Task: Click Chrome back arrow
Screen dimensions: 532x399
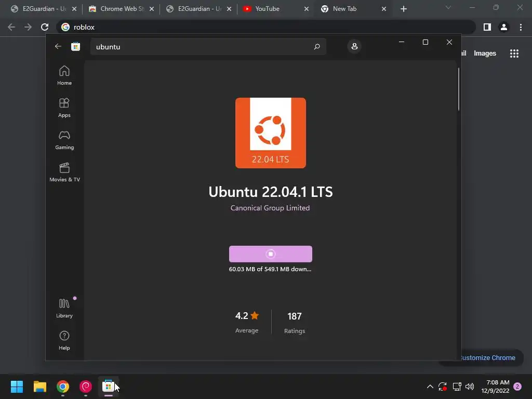Action: point(11,27)
